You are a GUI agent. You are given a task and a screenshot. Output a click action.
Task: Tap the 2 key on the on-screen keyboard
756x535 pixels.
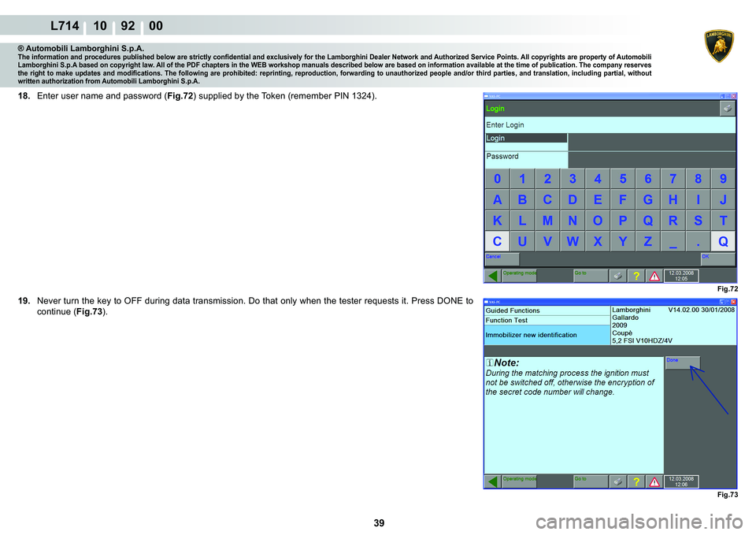click(547, 179)
